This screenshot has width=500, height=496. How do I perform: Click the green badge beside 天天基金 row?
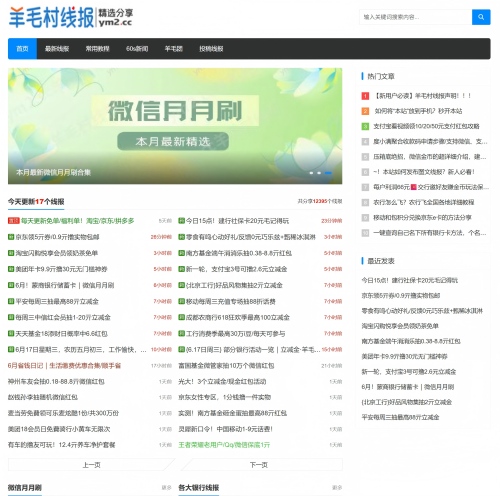pyautogui.click(x=11, y=333)
